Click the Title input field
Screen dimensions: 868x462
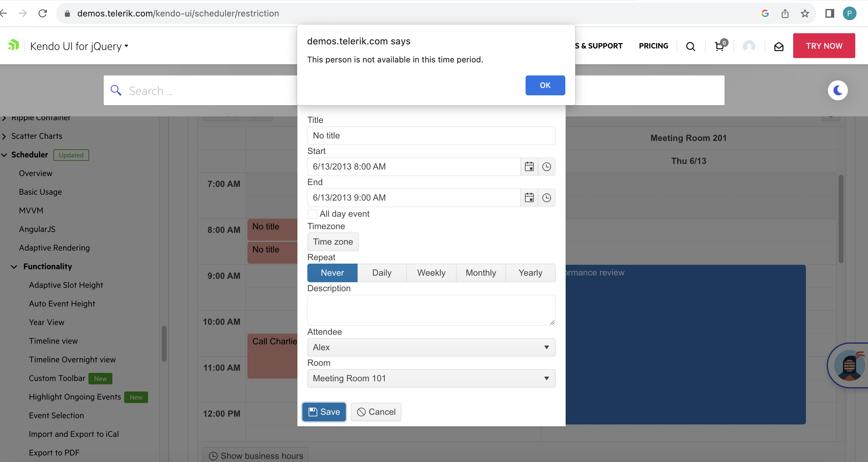[x=431, y=135]
